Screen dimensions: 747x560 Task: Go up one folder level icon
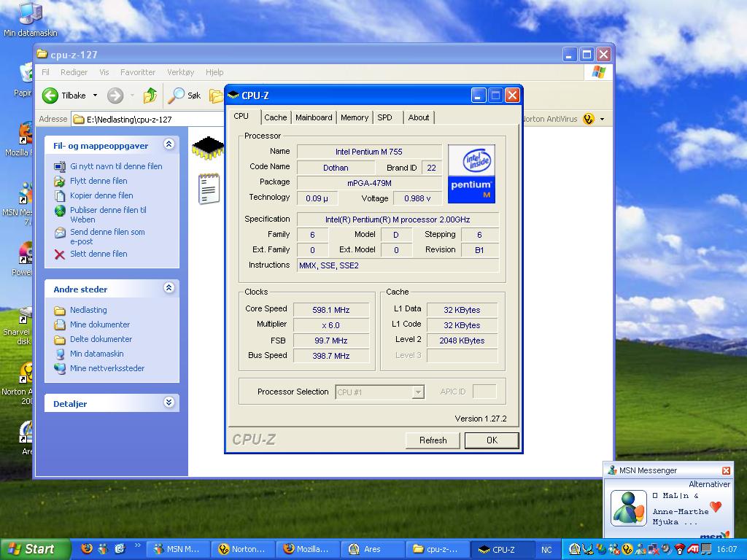tap(150, 96)
